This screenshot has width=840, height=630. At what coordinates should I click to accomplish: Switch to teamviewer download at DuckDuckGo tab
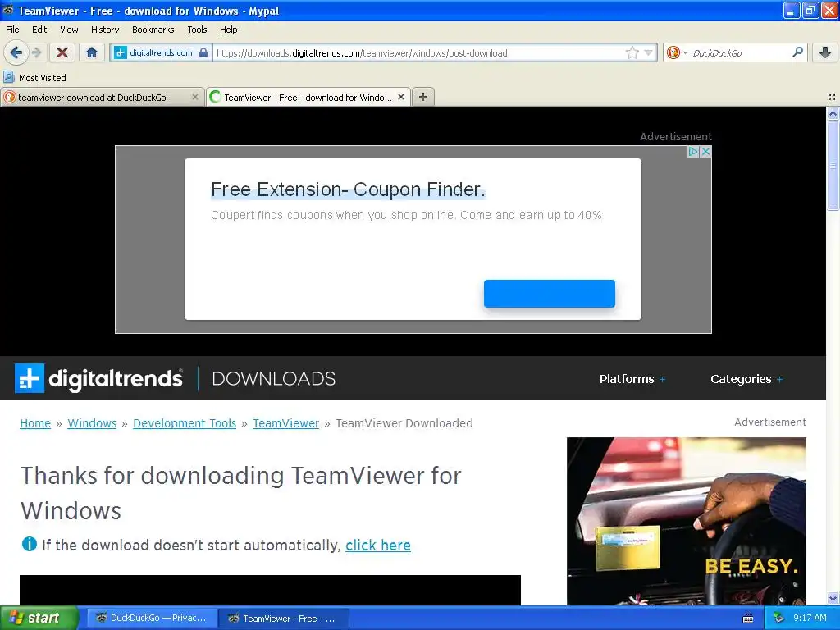pyautogui.click(x=102, y=97)
